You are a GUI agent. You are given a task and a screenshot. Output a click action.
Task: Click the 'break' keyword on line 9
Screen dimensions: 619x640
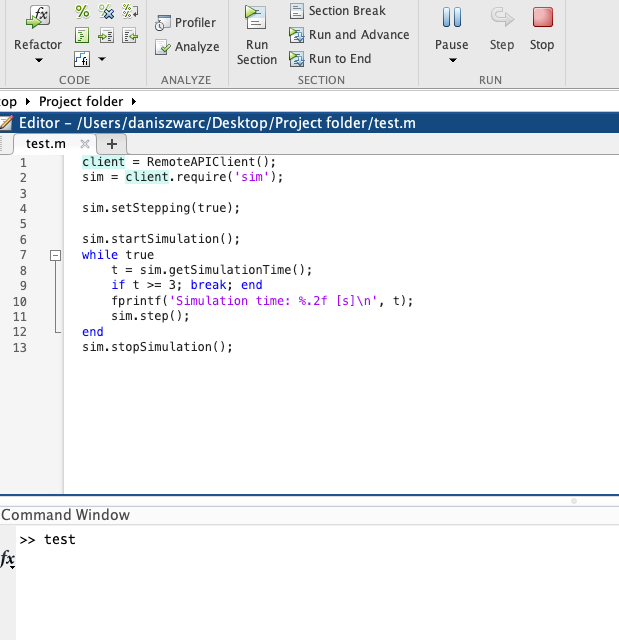click(208, 285)
